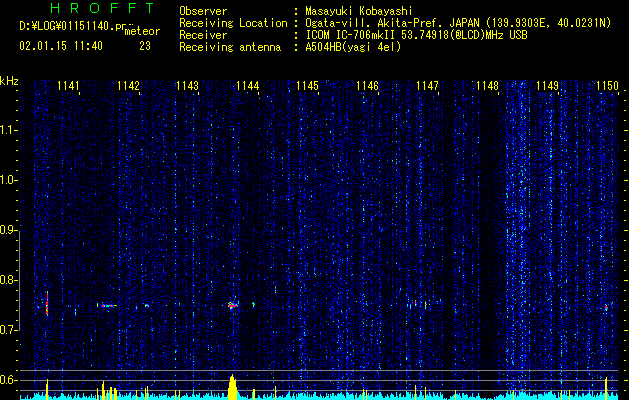Click the 1142 time marker

tap(128, 86)
